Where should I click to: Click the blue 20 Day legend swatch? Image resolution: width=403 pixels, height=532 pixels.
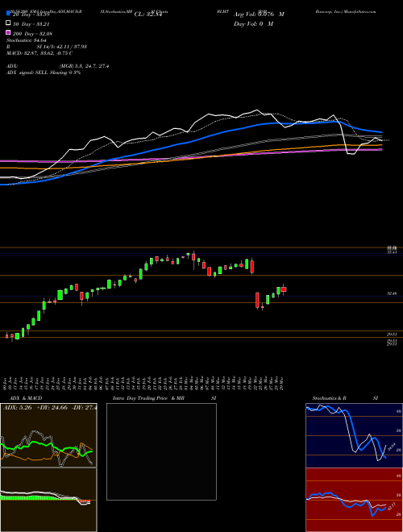pos(8,14)
